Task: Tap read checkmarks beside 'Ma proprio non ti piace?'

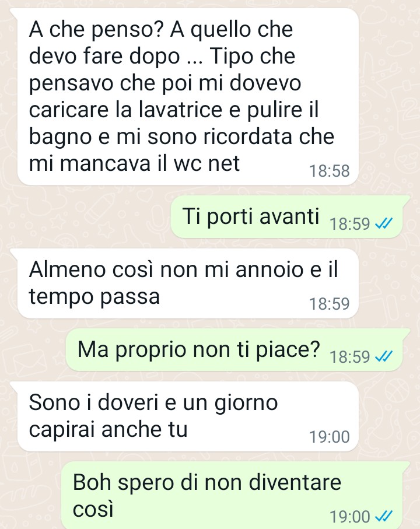Action: pos(384,356)
